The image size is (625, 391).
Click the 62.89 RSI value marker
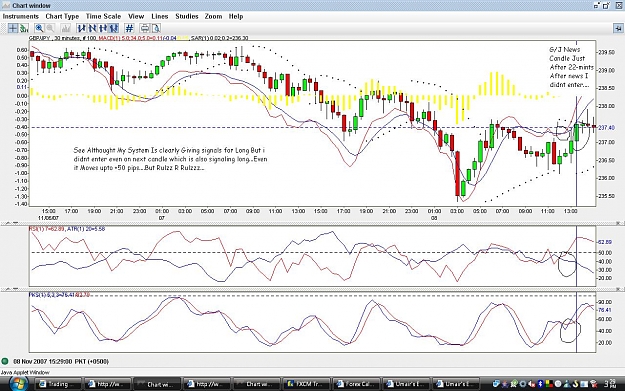click(605, 242)
